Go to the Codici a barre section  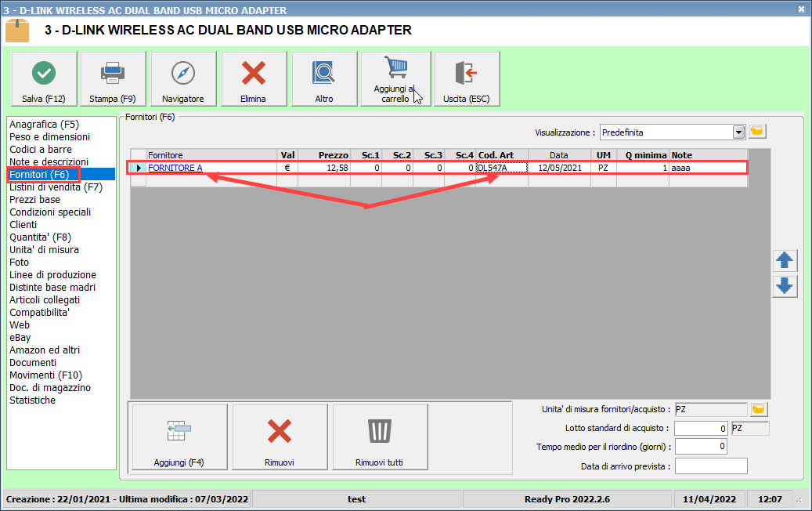coord(41,149)
